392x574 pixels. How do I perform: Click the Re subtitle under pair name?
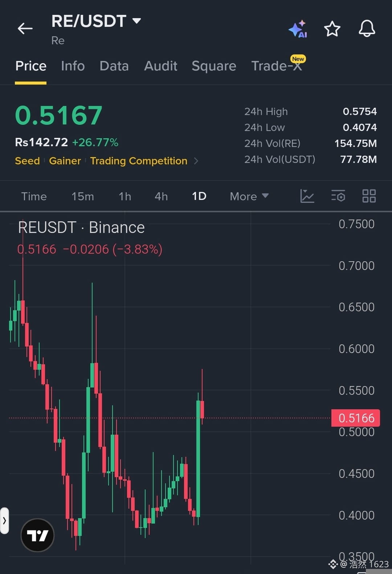tap(58, 40)
